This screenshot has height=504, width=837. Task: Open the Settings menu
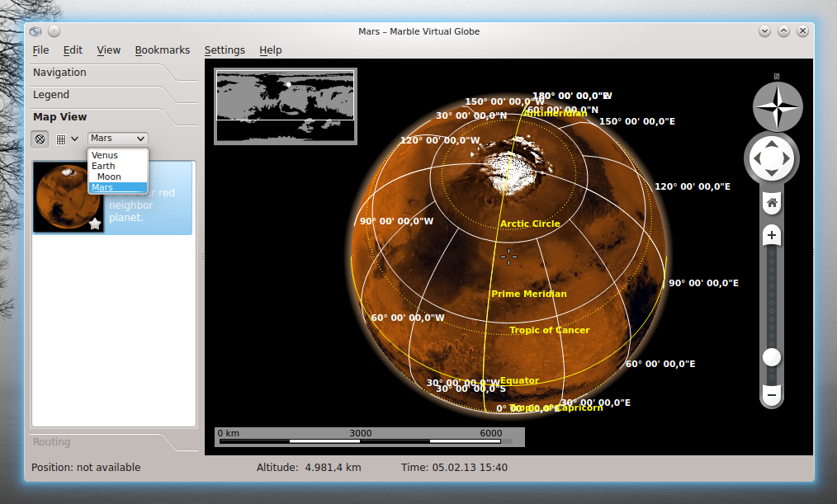[x=225, y=50]
